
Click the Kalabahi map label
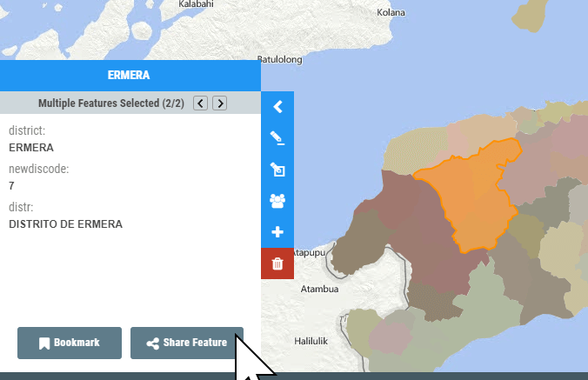(x=196, y=4)
